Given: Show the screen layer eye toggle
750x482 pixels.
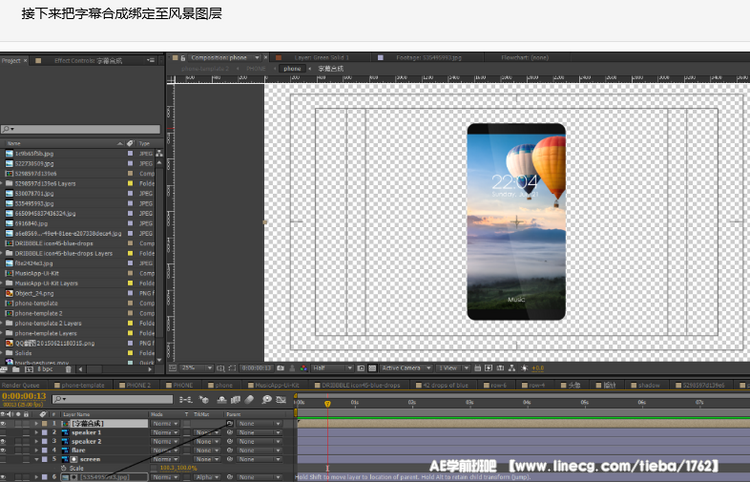Looking at the screenshot, I should pyautogui.click(x=3, y=459).
